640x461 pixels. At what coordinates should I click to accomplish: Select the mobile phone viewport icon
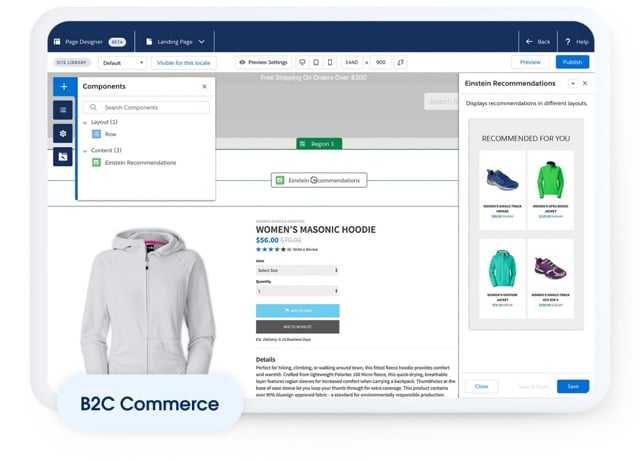[330, 62]
